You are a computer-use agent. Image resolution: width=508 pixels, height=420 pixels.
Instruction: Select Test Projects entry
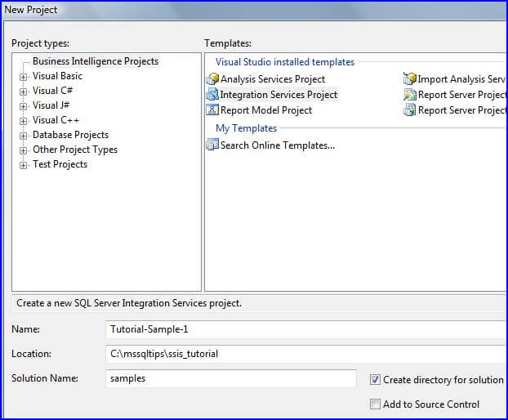tap(60, 164)
